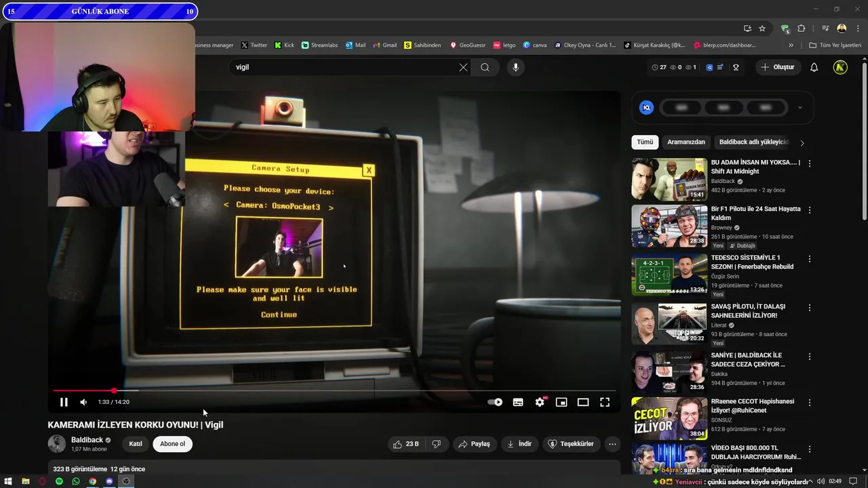Click the YouTube search magnifier button
This screenshot has width=868, height=488.
coord(485,67)
